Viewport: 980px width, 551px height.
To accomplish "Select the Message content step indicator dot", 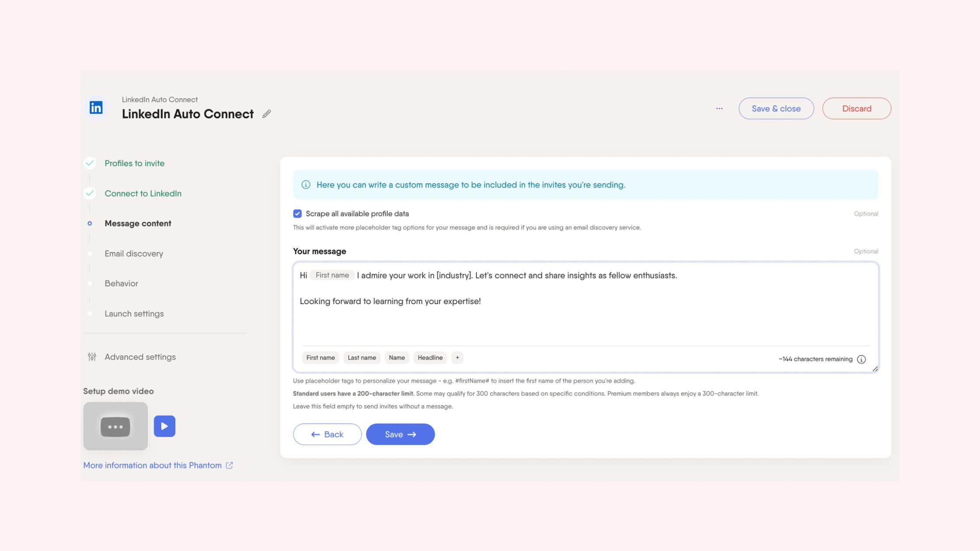I will pyautogui.click(x=90, y=223).
